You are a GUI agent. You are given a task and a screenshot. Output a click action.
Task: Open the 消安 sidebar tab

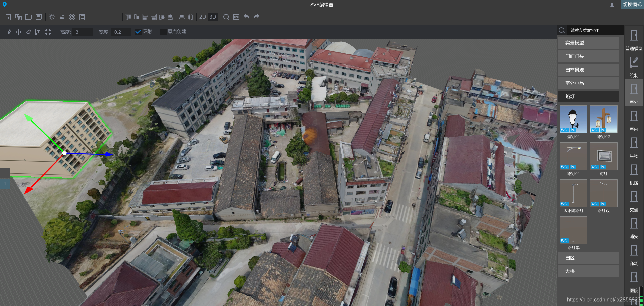pos(634,227)
